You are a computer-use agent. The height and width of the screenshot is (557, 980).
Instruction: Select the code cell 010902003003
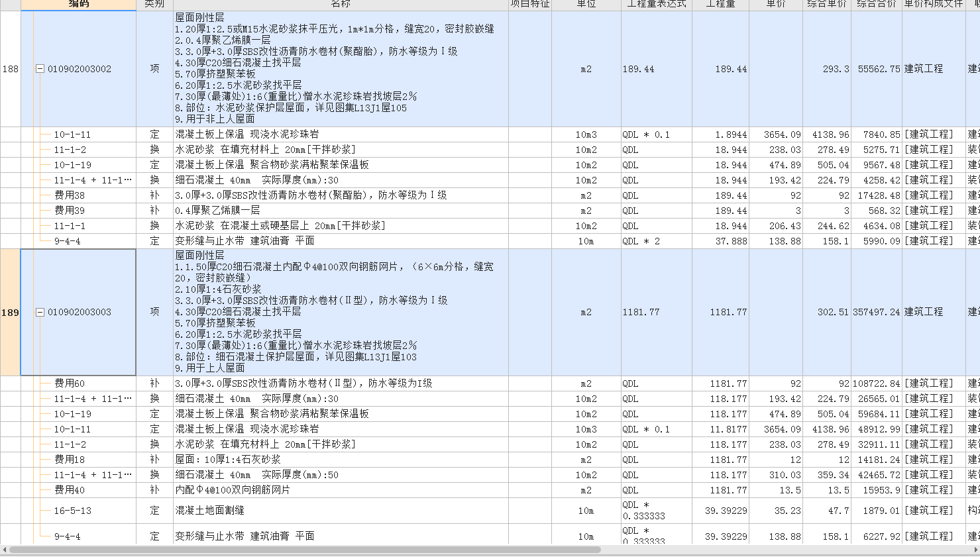point(80,312)
